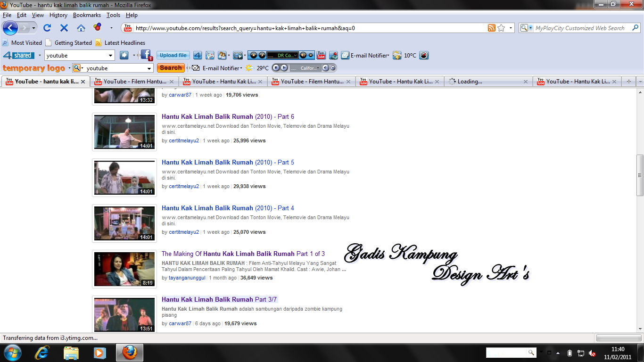Image resolution: width=644 pixels, height=362 pixels.
Task: Open the list all tabs dropdown
Action: [640, 82]
